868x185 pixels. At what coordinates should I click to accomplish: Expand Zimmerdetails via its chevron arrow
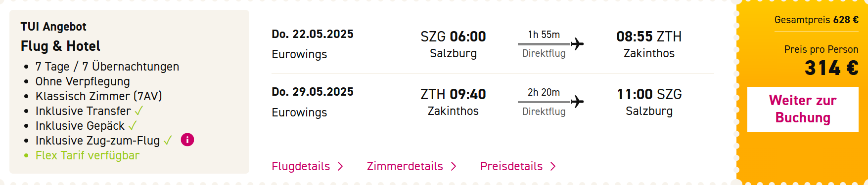[454, 167]
